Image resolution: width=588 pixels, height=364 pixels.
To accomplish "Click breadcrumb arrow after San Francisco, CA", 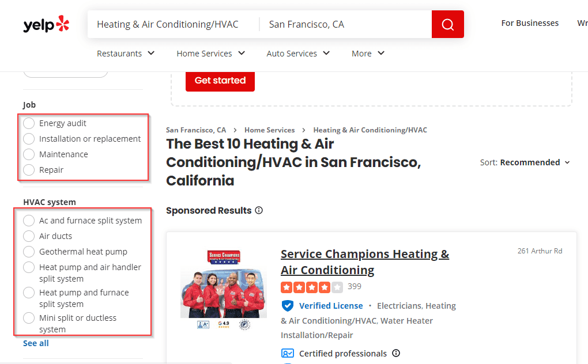I will coord(235,130).
